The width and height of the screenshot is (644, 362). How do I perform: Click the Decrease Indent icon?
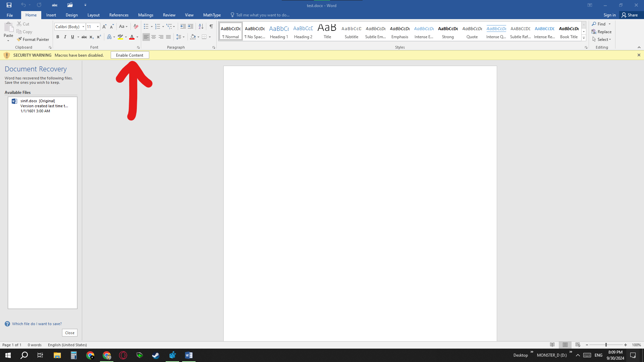[x=183, y=26]
